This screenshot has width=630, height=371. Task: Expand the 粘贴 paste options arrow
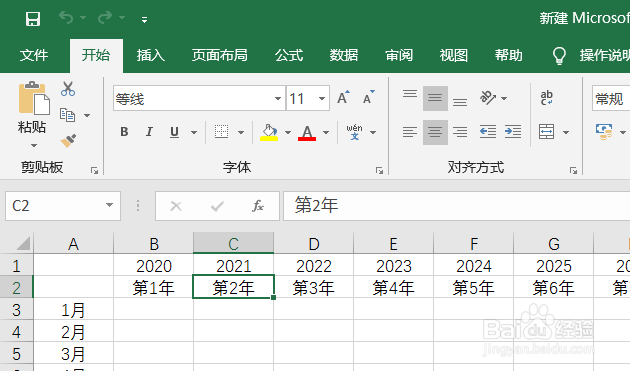tap(34, 145)
